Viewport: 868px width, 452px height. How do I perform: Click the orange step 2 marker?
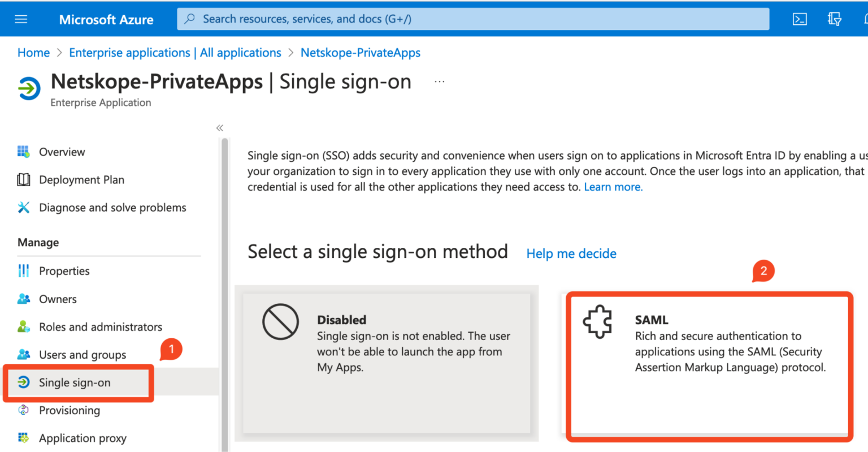(763, 271)
